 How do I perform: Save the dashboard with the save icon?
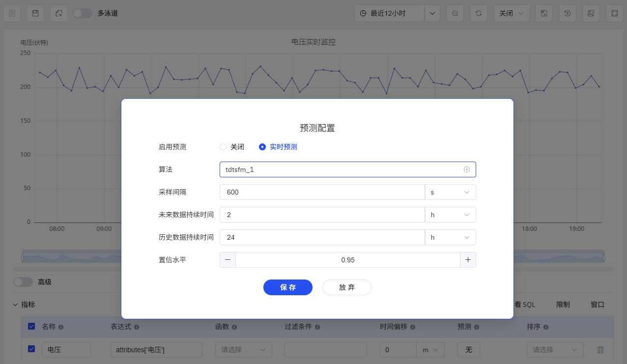(35, 13)
